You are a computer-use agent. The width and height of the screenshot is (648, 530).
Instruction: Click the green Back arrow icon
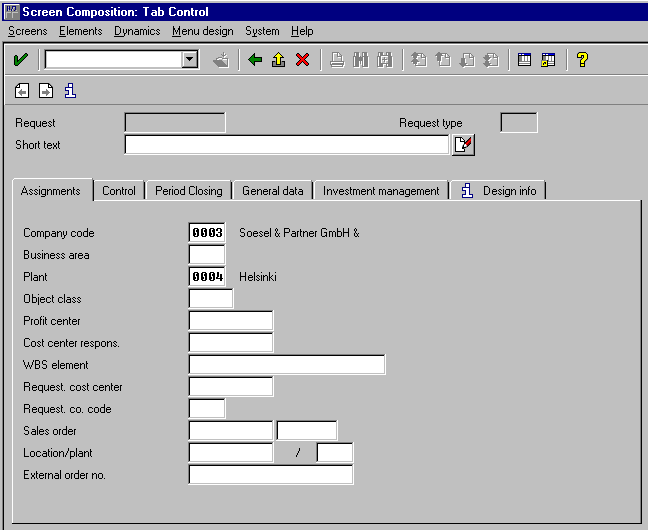point(255,60)
